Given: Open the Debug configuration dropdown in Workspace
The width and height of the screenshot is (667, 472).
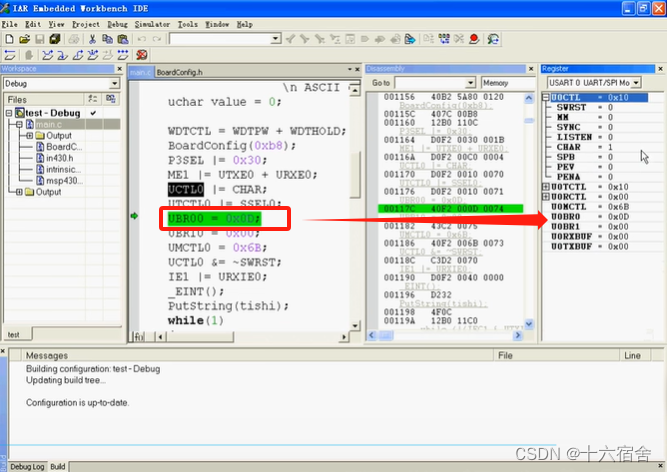Looking at the screenshot, I should click(x=114, y=83).
